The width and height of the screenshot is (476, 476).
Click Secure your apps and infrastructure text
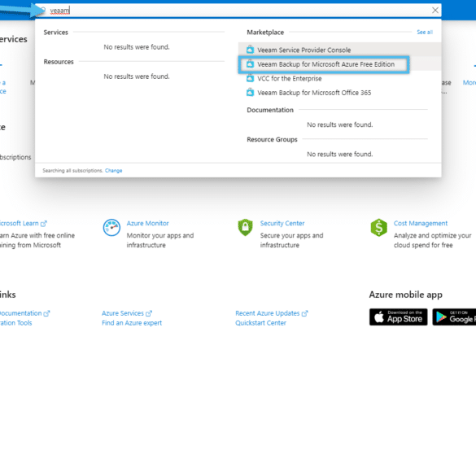pyautogui.click(x=291, y=240)
